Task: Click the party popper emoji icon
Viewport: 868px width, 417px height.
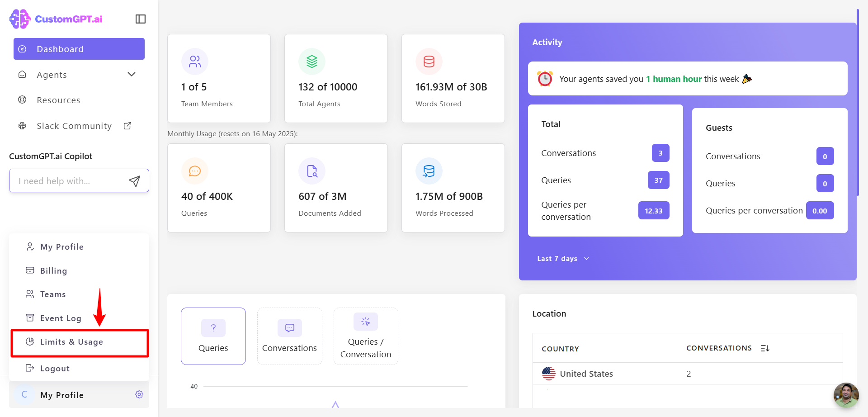Action: tap(747, 79)
